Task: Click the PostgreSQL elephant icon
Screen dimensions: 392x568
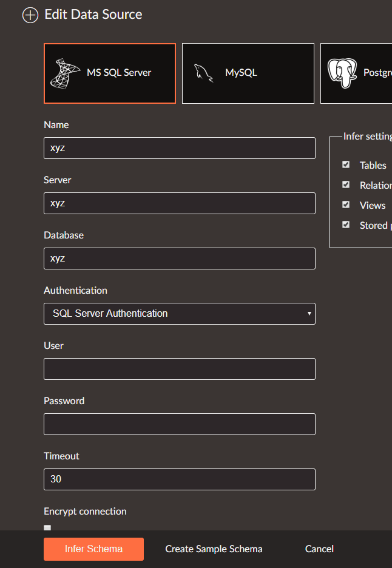Action: pos(342,73)
